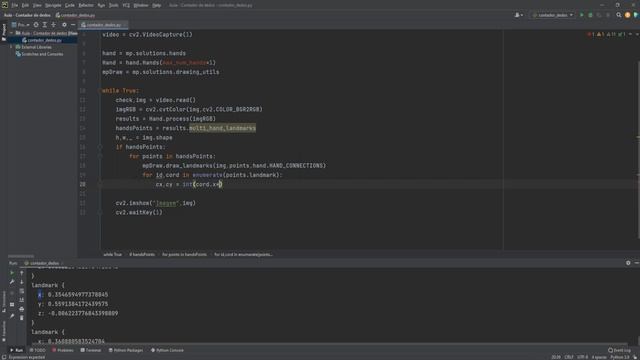Click the locate opened file target icon

tap(36, 25)
